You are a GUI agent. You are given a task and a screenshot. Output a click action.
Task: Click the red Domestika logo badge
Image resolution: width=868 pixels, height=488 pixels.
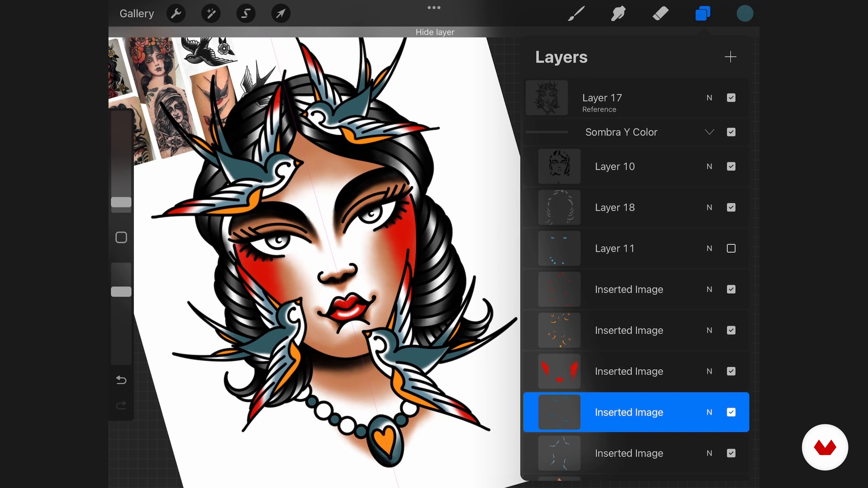point(825,447)
